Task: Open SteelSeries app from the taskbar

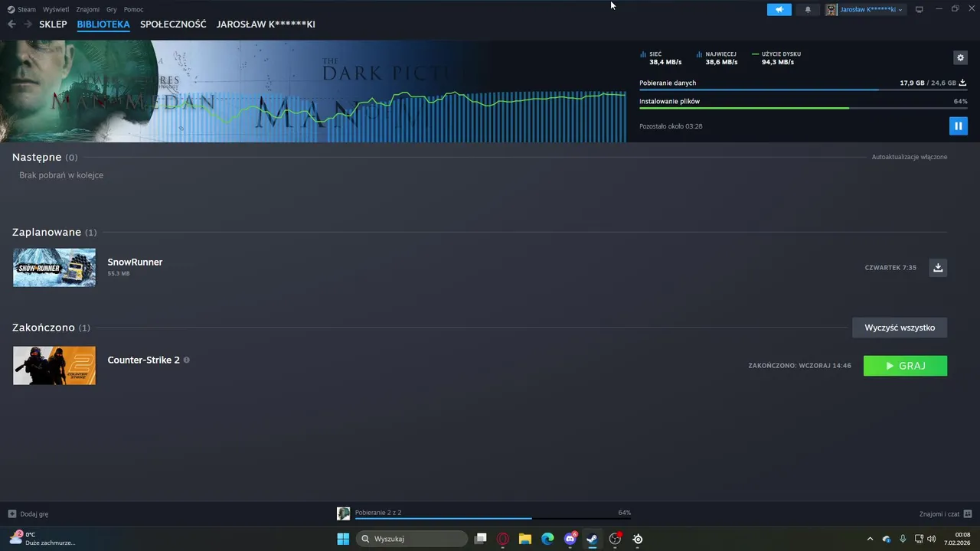Action: click(x=637, y=539)
